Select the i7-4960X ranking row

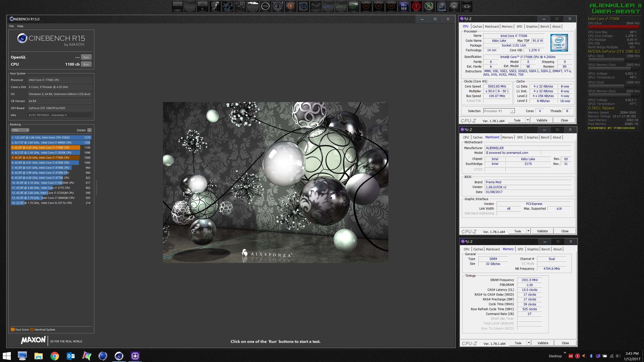(x=51, y=143)
